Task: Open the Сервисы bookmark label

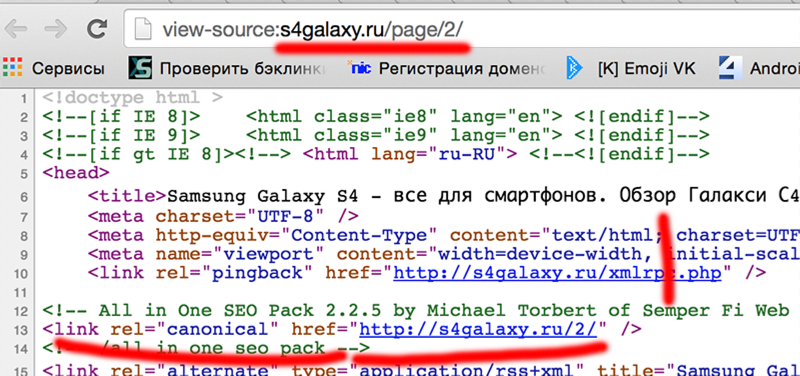Action: [68, 68]
